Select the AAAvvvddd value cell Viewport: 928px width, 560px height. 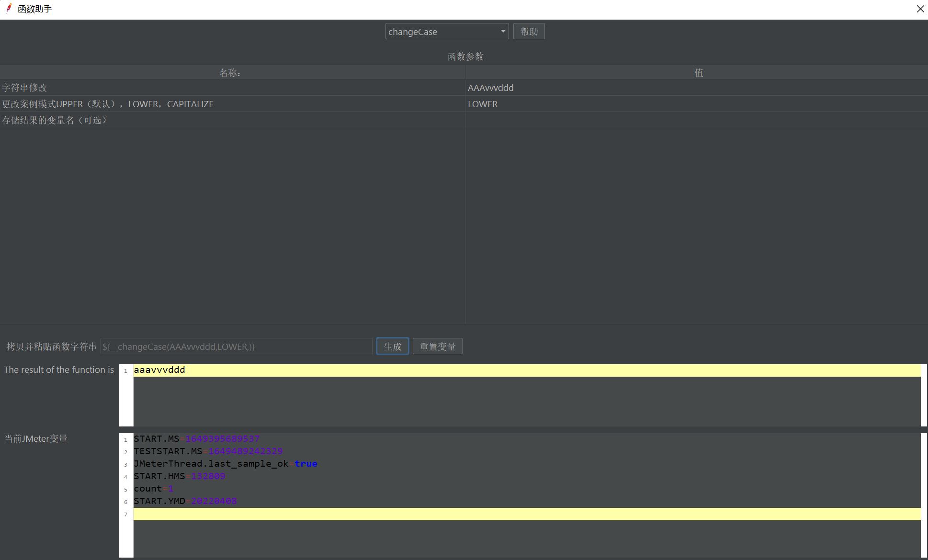click(x=696, y=88)
